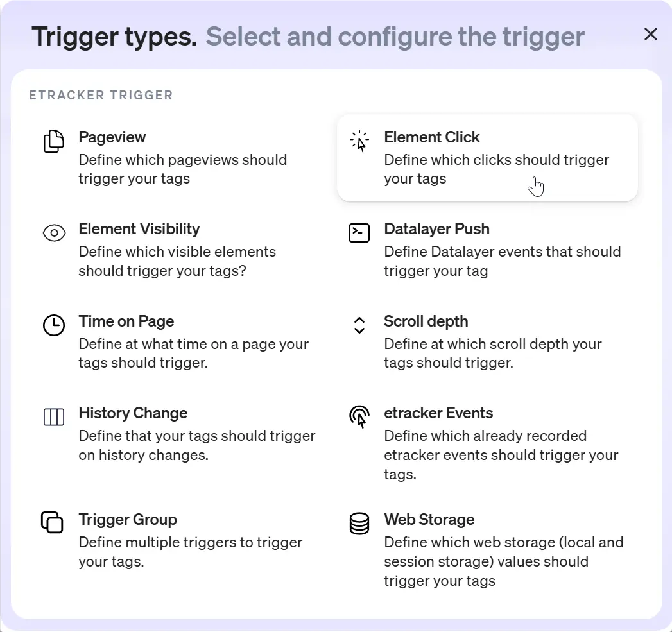Choose the Element Click trigger card
Viewport: 672px width, 632px height.
(488, 157)
